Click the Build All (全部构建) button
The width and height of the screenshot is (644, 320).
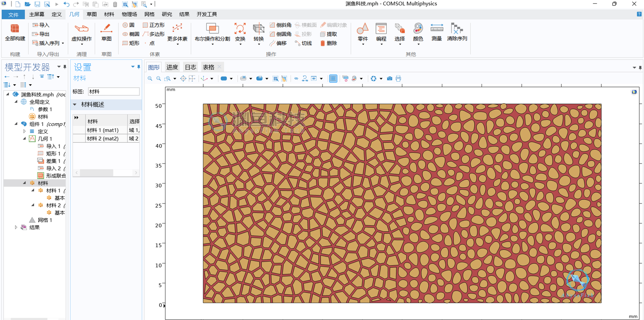15,33
